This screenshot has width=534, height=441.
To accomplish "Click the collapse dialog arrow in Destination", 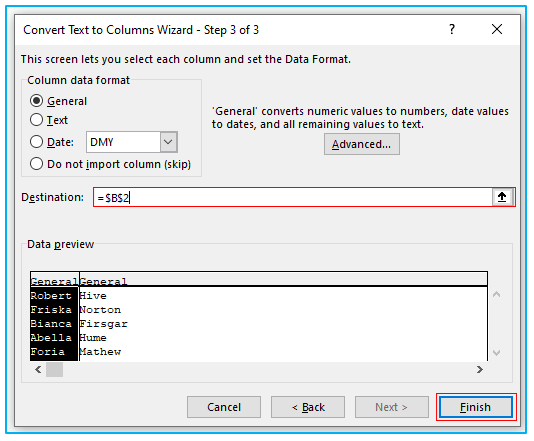I will 502,197.
